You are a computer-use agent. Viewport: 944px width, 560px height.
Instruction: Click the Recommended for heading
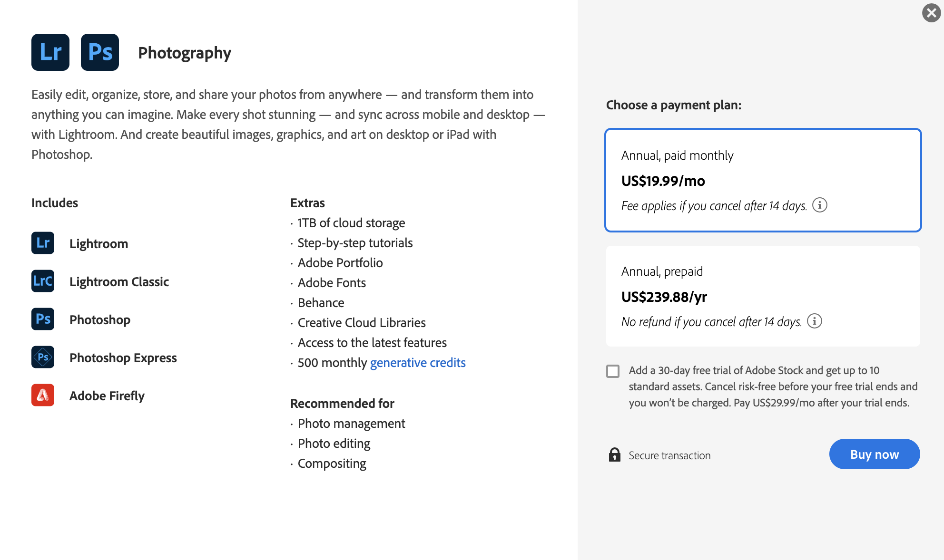pyautogui.click(x=342, y=403)
